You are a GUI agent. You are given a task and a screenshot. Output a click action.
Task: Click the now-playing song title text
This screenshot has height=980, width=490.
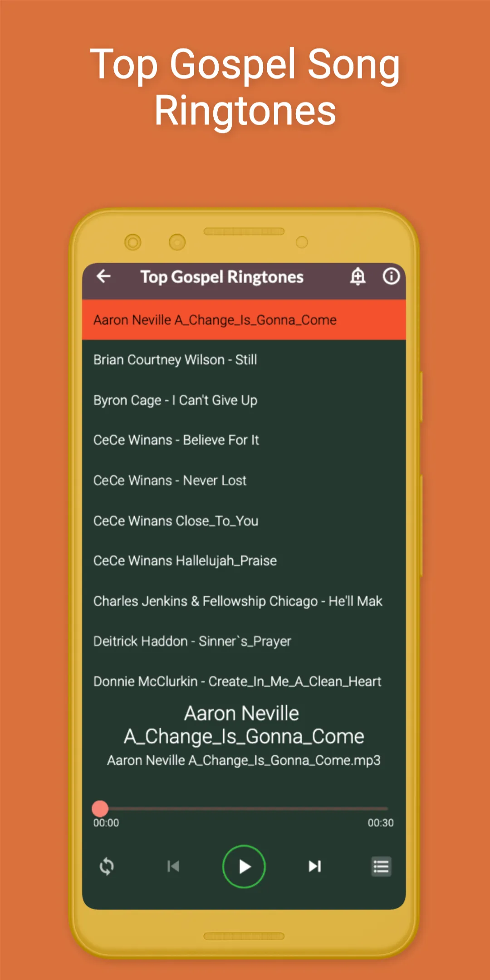pos(244,725)
